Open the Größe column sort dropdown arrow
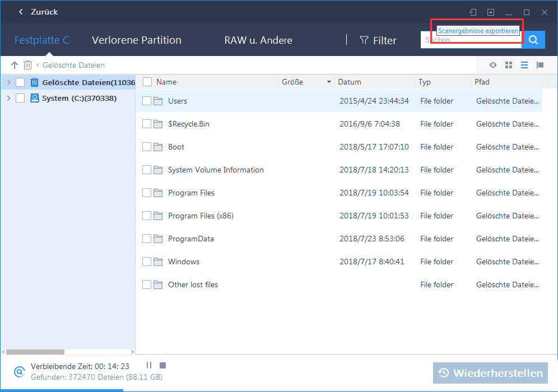 329,82
